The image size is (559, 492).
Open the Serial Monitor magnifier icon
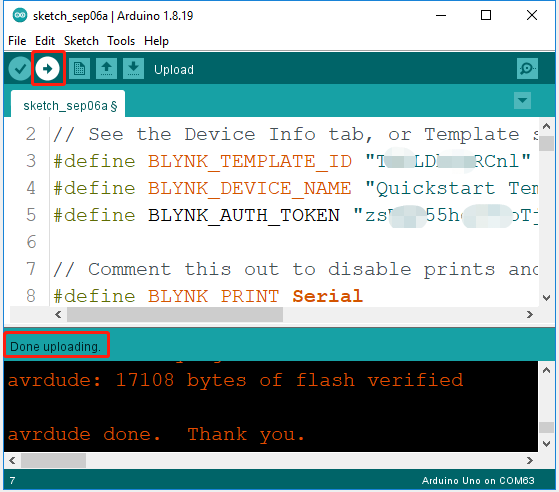click(527, 68)
